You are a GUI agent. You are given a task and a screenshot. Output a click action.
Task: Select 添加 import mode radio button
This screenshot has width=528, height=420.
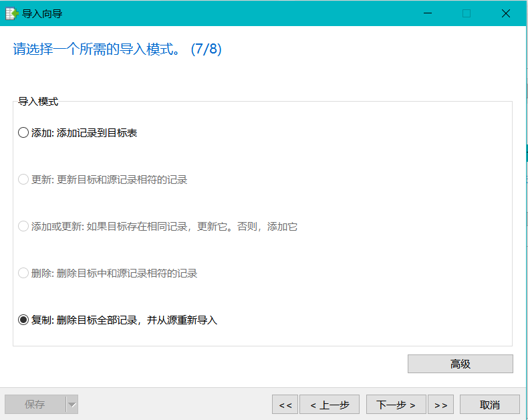(x=23, y=133)
